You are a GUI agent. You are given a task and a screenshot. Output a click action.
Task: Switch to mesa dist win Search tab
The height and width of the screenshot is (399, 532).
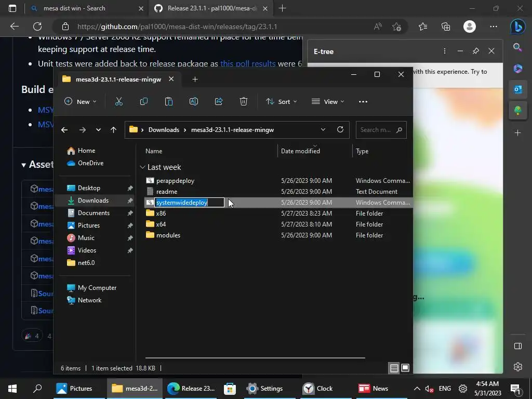pyautogui.click(x=87, y=8)
